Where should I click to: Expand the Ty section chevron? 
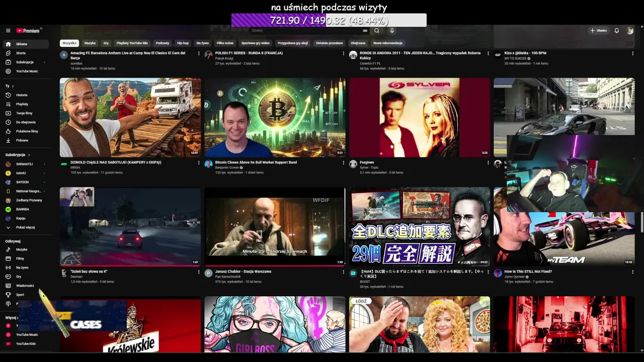[x=12, y=86]
